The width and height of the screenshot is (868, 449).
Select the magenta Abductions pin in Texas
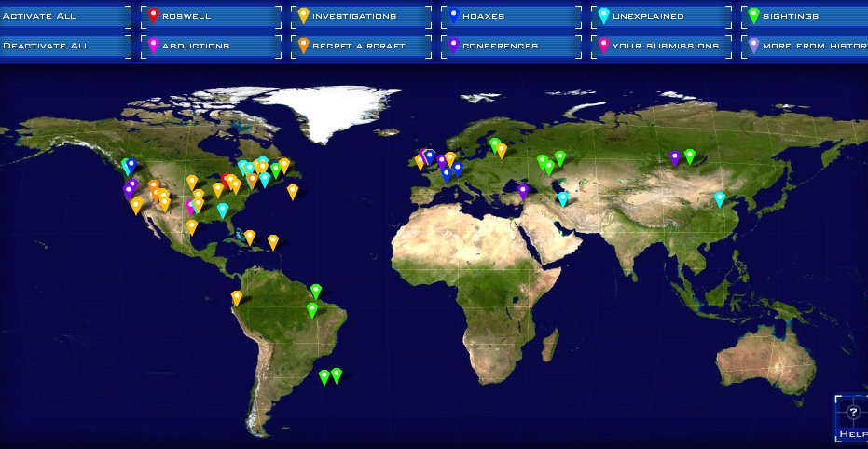pyautogui.click(x=190, y=206)
